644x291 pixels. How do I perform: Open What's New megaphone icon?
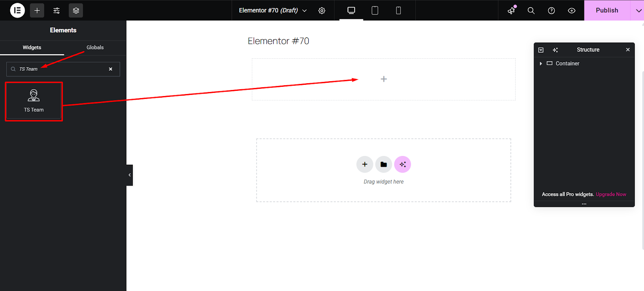point(511,11)
